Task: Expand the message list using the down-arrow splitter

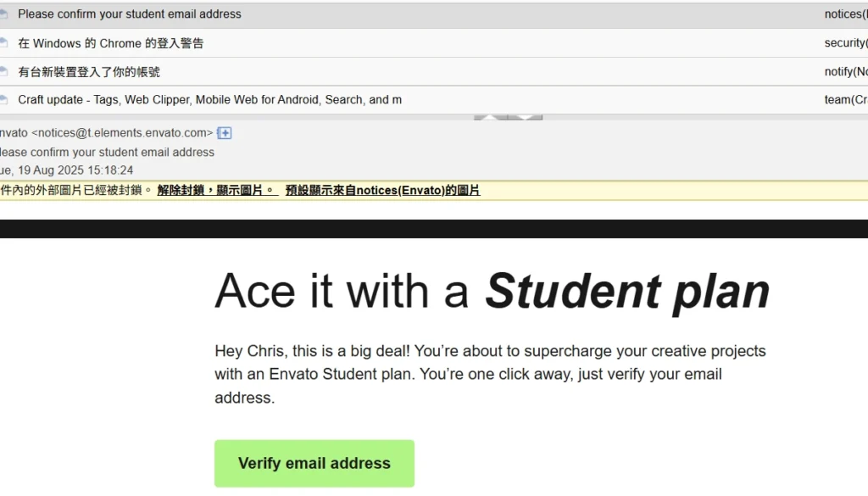Action: point(526,117)
